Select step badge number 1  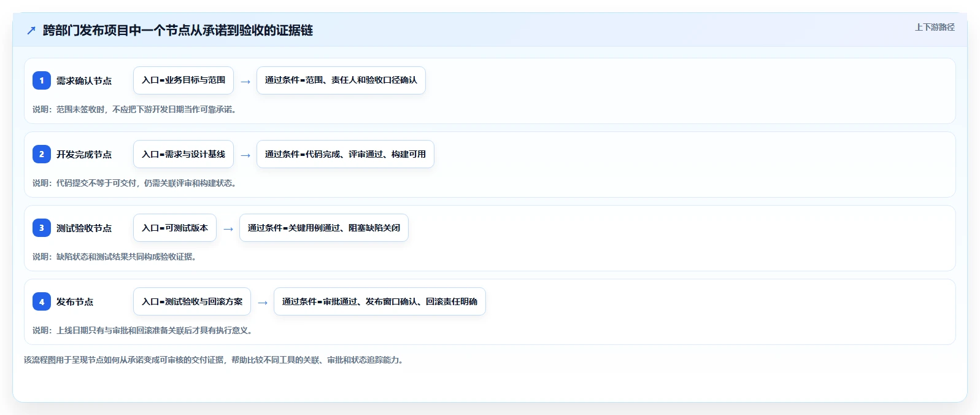click(42, 80)
